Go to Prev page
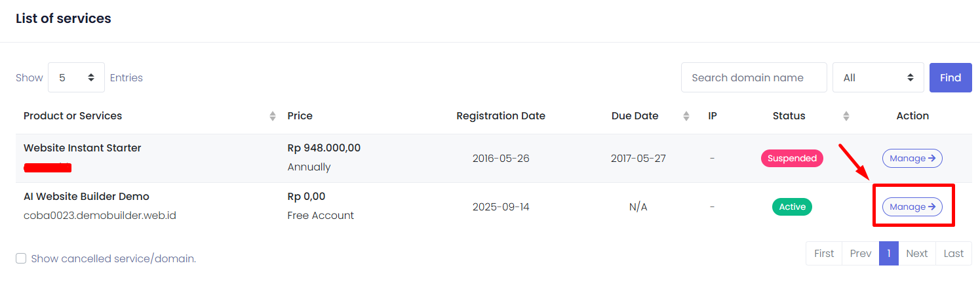 [861, 254]
